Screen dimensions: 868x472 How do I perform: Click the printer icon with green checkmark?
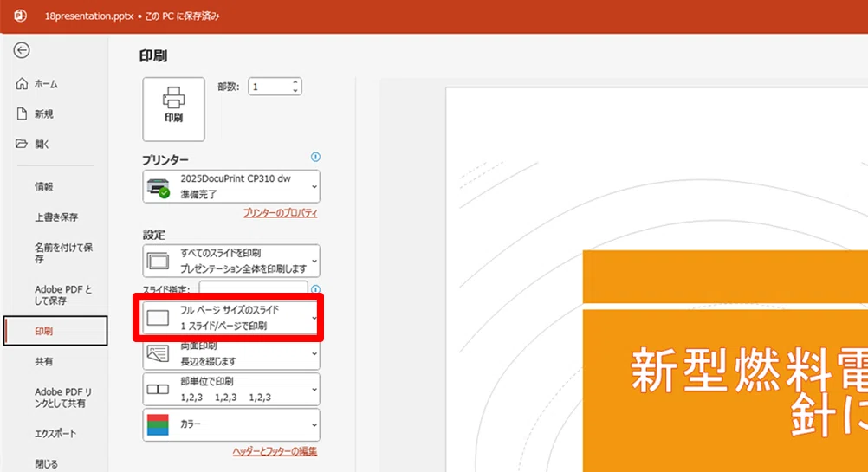(x=159, y=188)
